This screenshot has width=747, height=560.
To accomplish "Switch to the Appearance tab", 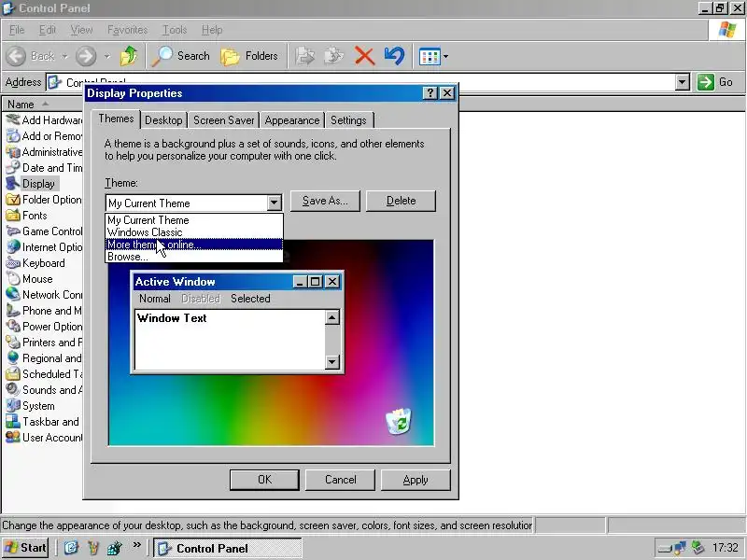I will pos(292,120).
